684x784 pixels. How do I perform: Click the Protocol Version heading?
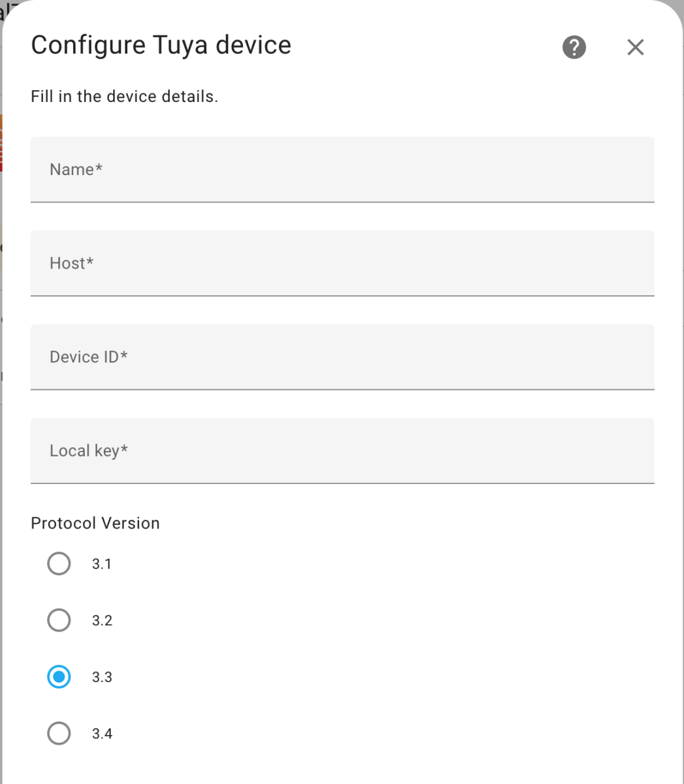tap(95, 523)
